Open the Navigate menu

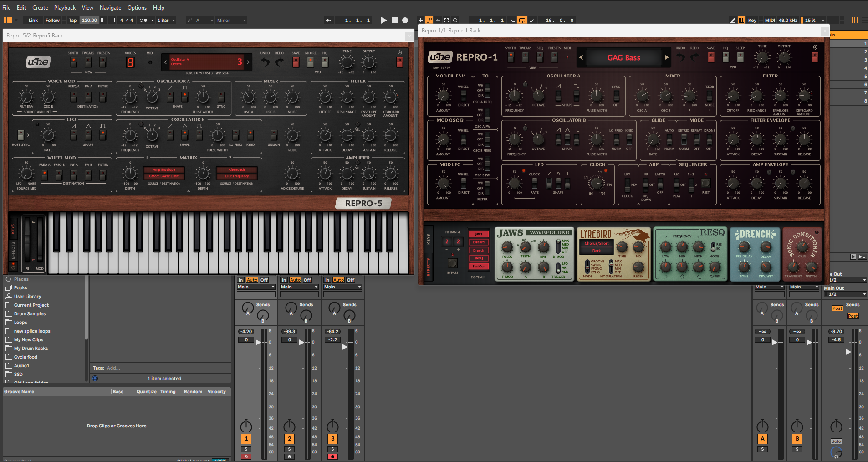pyautogui.click(x=110, y=7)
